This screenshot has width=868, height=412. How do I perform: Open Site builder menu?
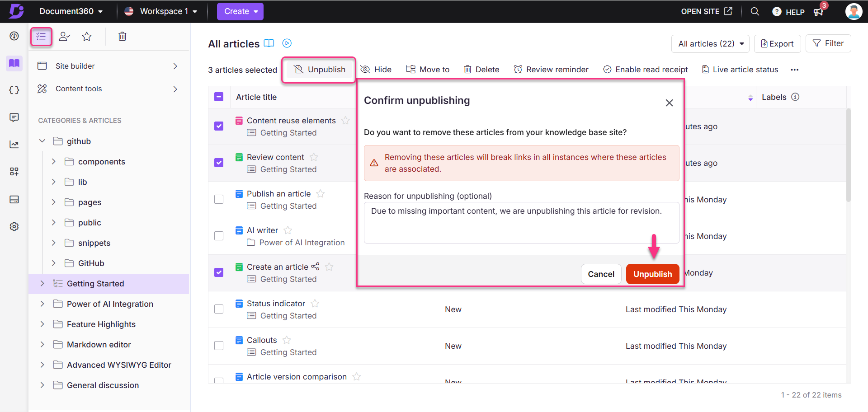108,66
